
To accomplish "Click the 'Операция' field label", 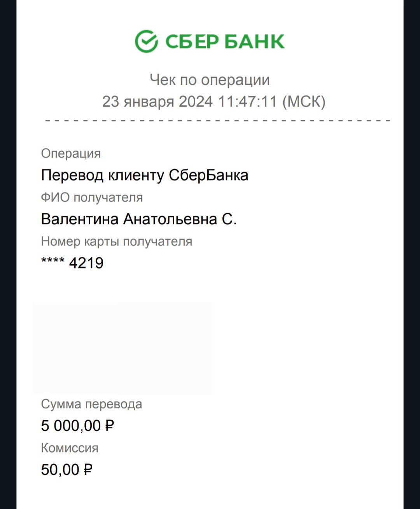I will click(x=71, y=153).
